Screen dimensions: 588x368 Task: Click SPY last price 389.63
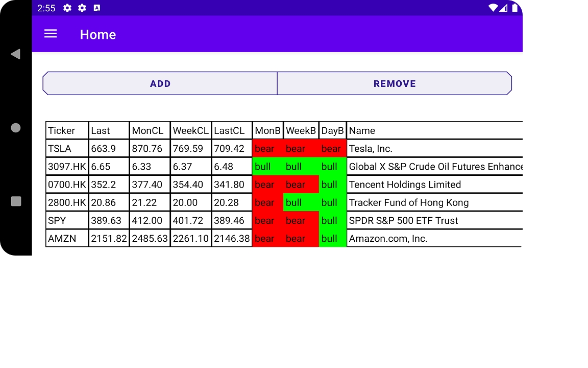(109, 221)
